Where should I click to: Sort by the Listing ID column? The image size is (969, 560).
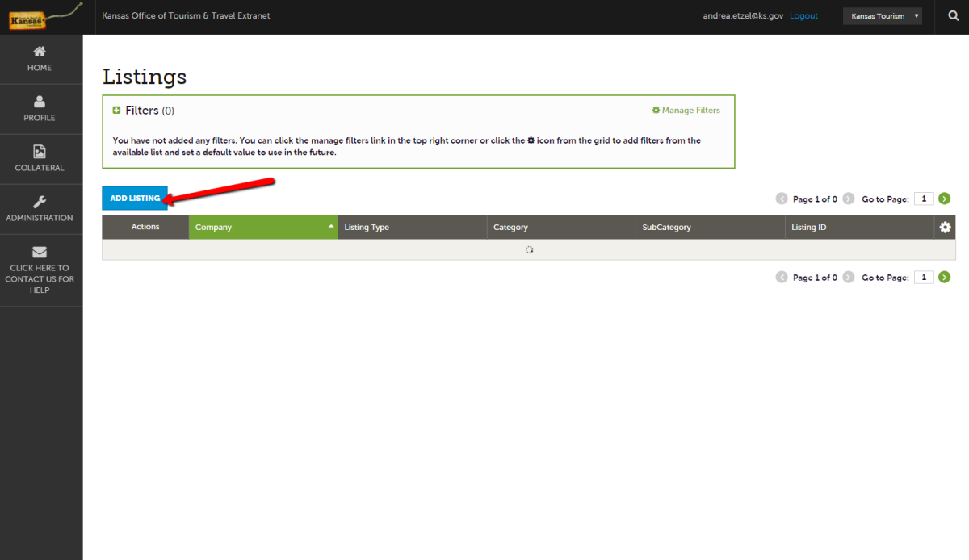point(859,228)
